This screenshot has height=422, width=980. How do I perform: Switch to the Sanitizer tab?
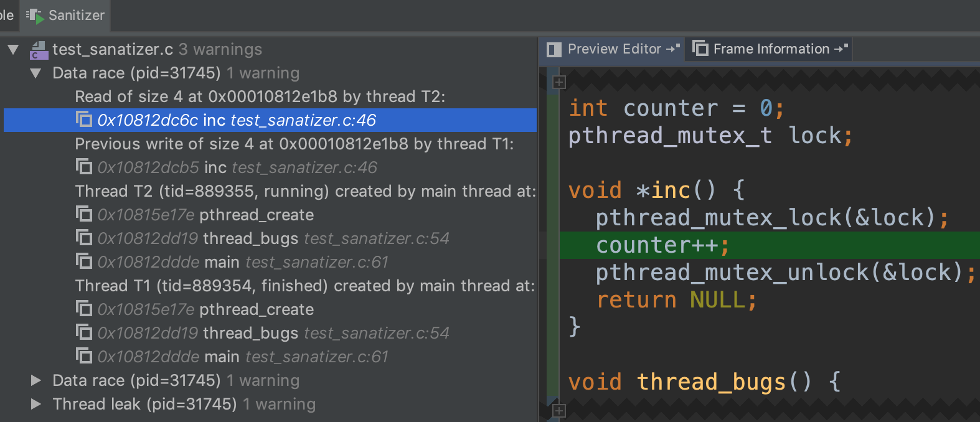click(x=66, y=16)
